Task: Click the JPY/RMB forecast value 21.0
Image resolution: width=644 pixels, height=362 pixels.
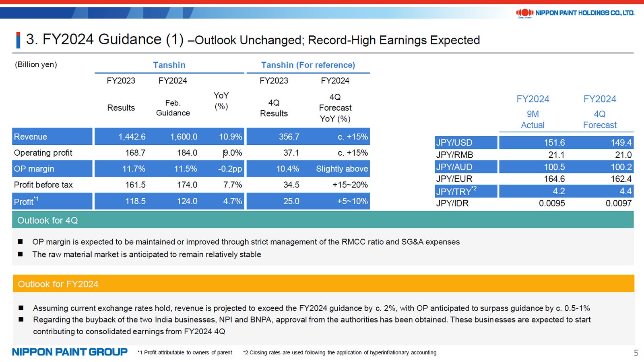Action: tap(623, 155)
